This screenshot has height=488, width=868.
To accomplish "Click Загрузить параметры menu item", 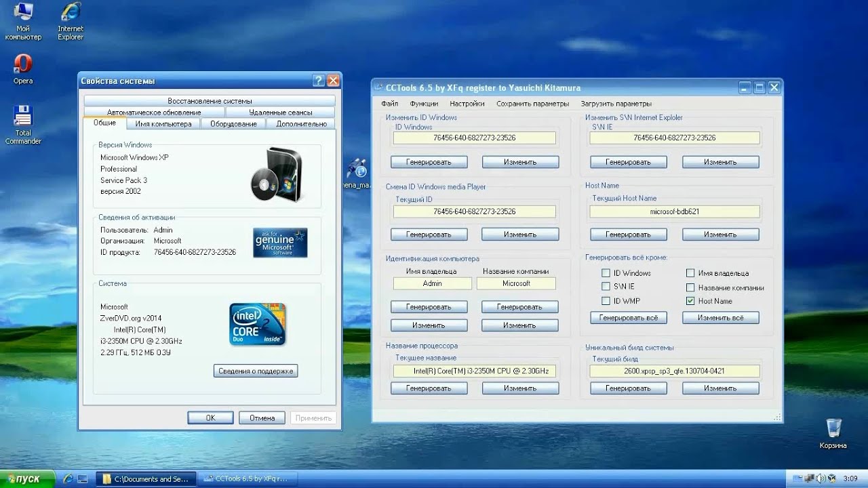I will pyautogui.click(x=616, y=104).
